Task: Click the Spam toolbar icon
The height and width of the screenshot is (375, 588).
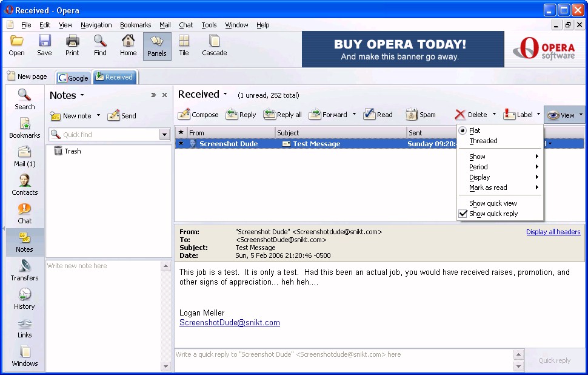Action: tap(412, 114)
